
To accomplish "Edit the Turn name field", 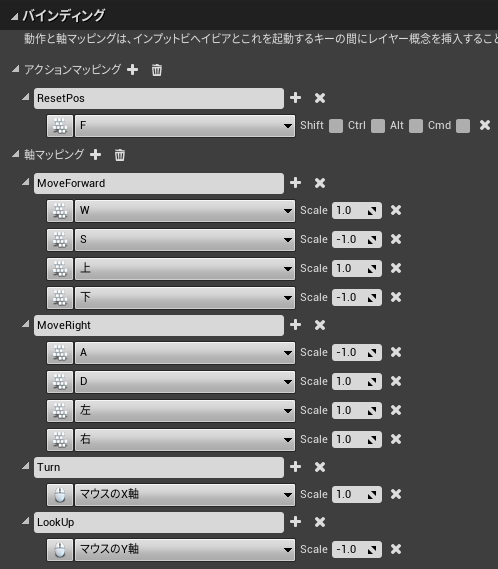I will (x=159, y=467).
